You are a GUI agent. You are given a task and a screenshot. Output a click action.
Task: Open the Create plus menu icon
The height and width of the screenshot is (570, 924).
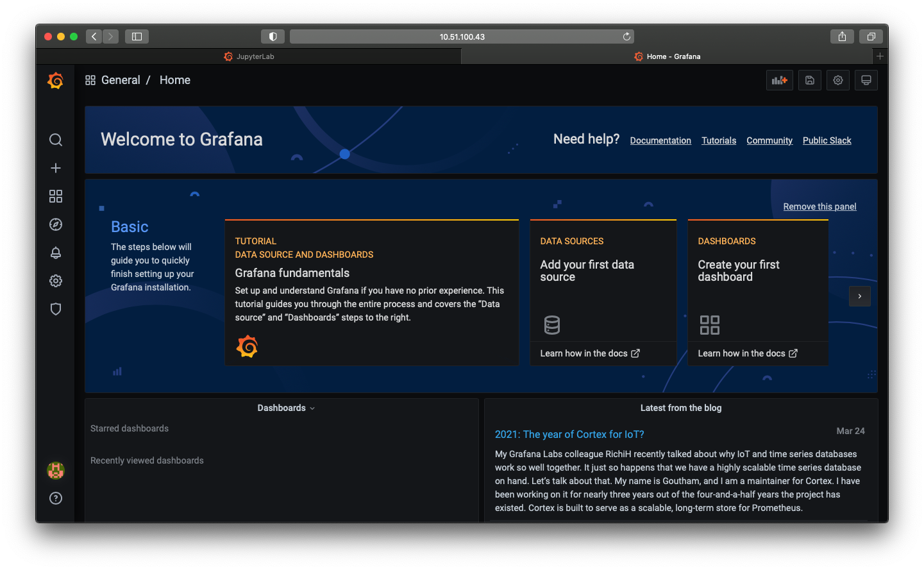pyautogui.click(x=56, y=168)
